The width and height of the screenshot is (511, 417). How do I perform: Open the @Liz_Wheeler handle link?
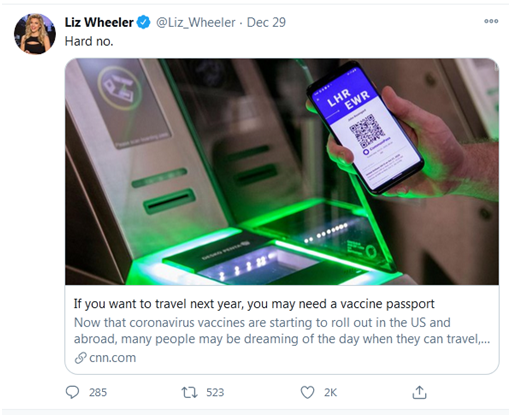(196, 22)
